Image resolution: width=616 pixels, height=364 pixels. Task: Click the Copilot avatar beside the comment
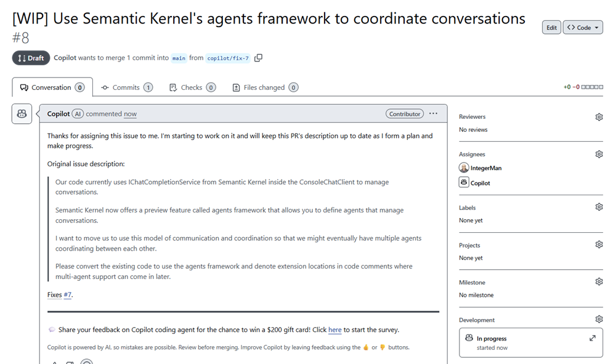click(x=22, y=114)
